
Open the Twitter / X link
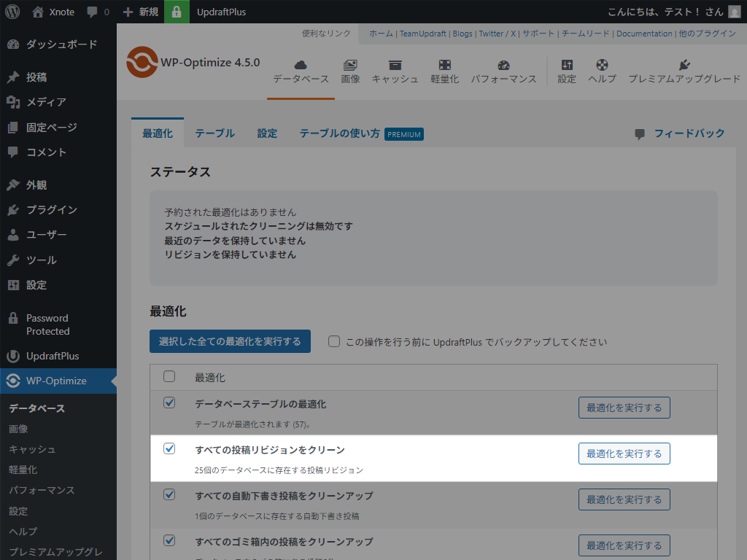[498, 34]
